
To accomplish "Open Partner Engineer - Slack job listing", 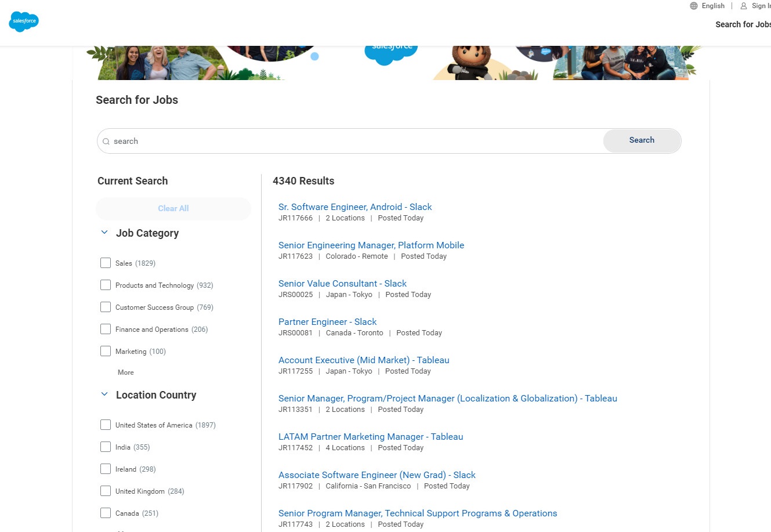I will pos(327,322).
